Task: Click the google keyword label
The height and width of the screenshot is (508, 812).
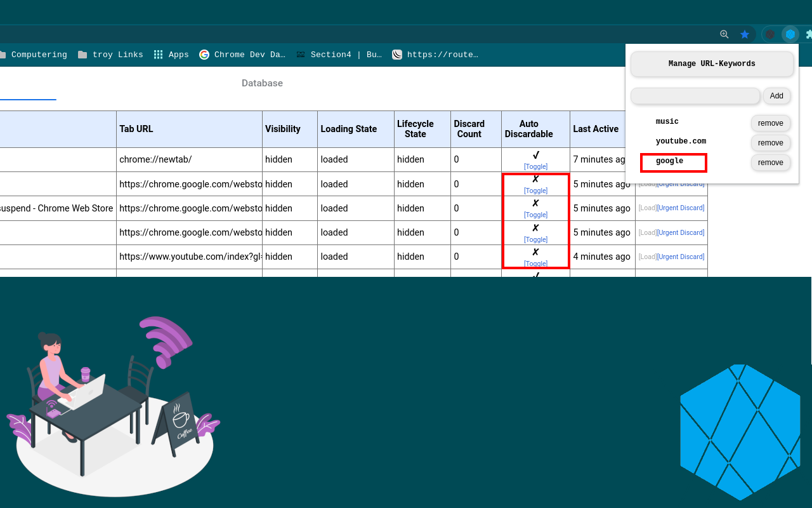Action: (670, 161)
